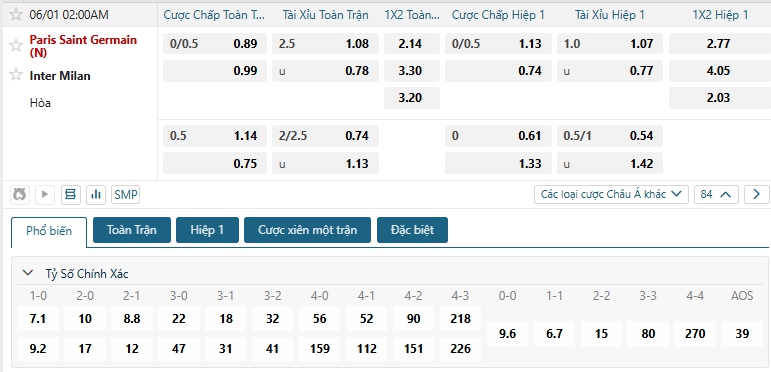The width and height of the screenshot is (771, 372).
Task: Click the mascot icon below match
Action: 20,195
